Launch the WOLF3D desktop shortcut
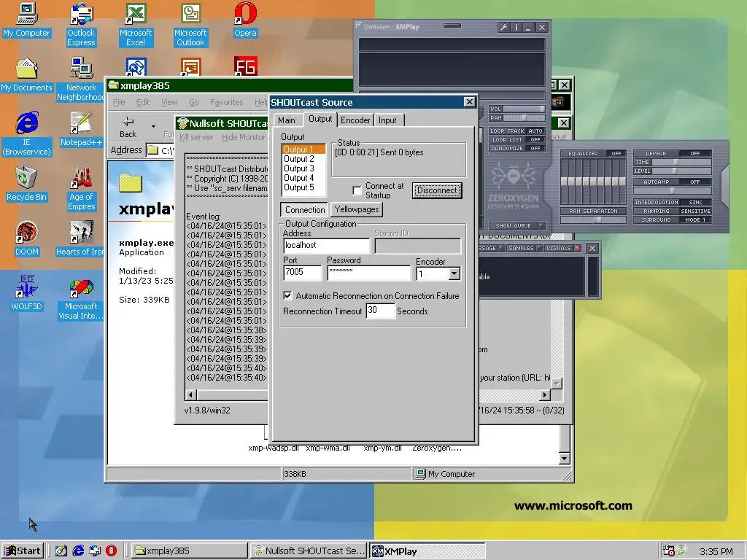This screenshot has height=560, width=747. 26,293
